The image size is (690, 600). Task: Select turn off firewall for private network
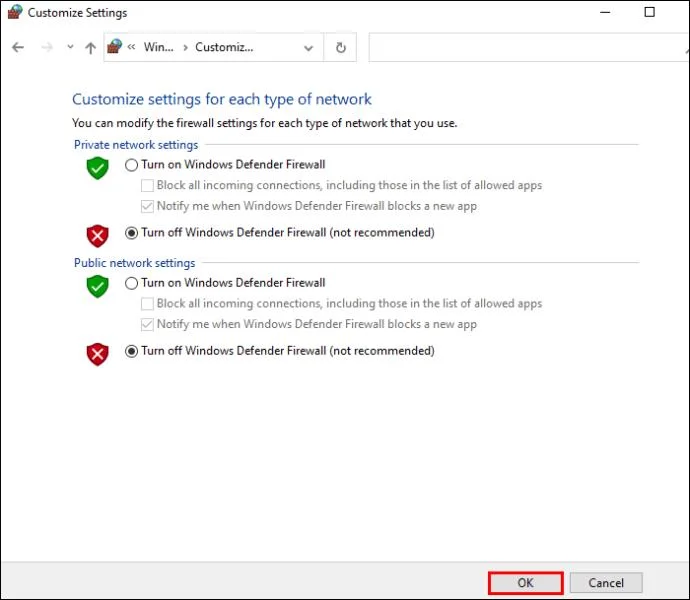tap(131, 233)
